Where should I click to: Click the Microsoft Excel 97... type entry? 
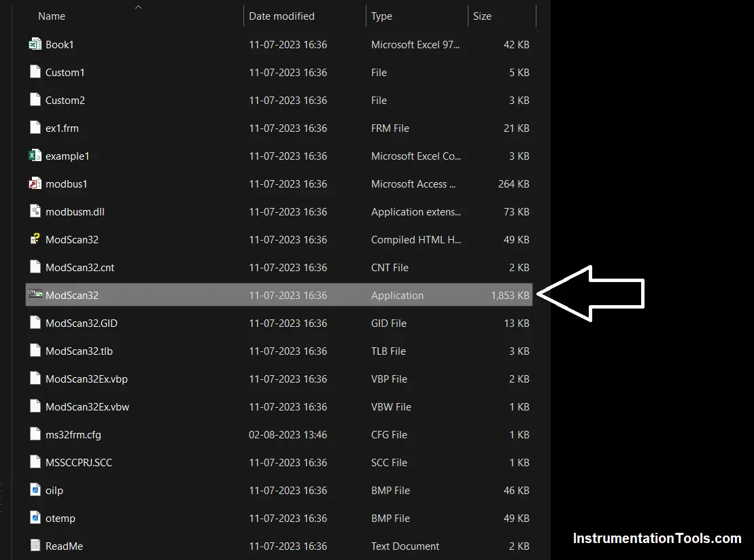point(415,45)
